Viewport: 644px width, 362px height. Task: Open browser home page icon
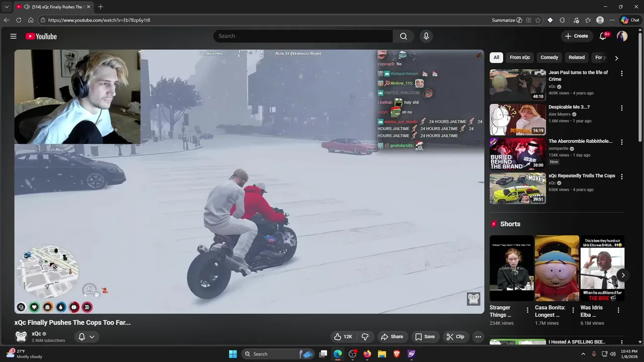coord(31,20)
